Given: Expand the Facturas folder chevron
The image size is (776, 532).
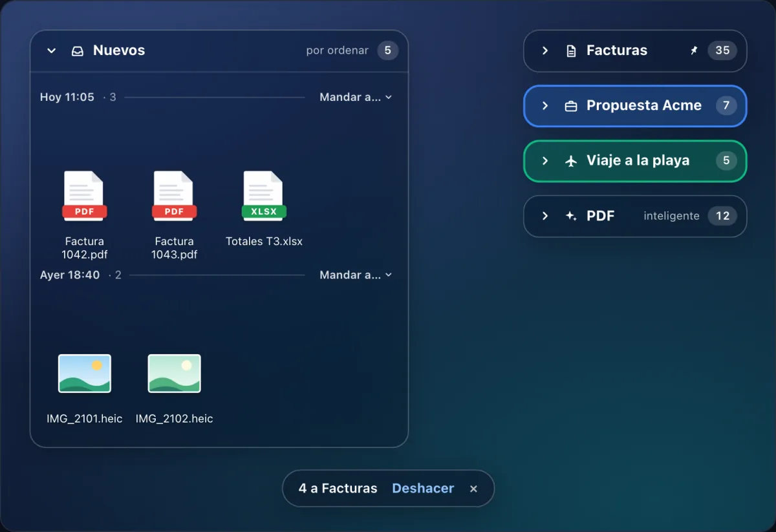Looking at the screenshot, I should (x=545, y=50).
